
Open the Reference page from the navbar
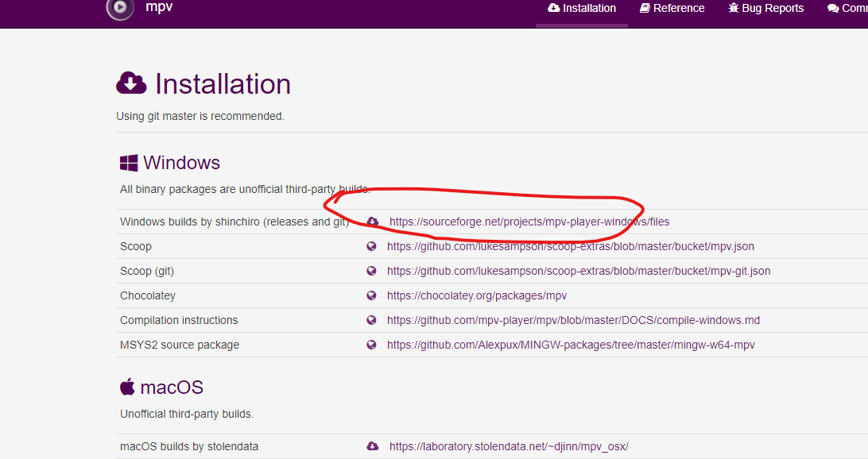(672, 9)
